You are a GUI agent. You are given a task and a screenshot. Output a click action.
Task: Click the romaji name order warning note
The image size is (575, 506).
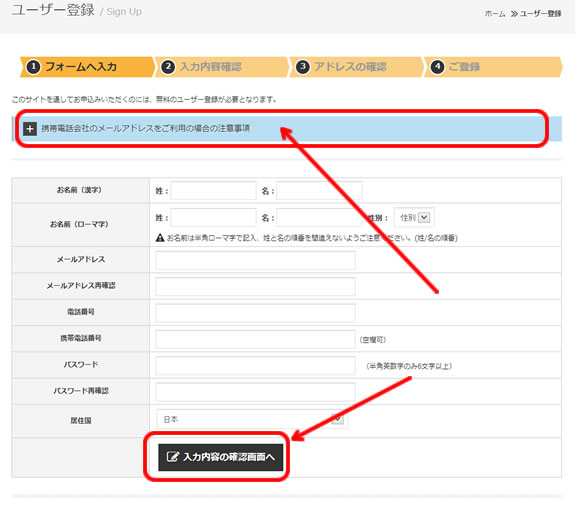point(312,238)
